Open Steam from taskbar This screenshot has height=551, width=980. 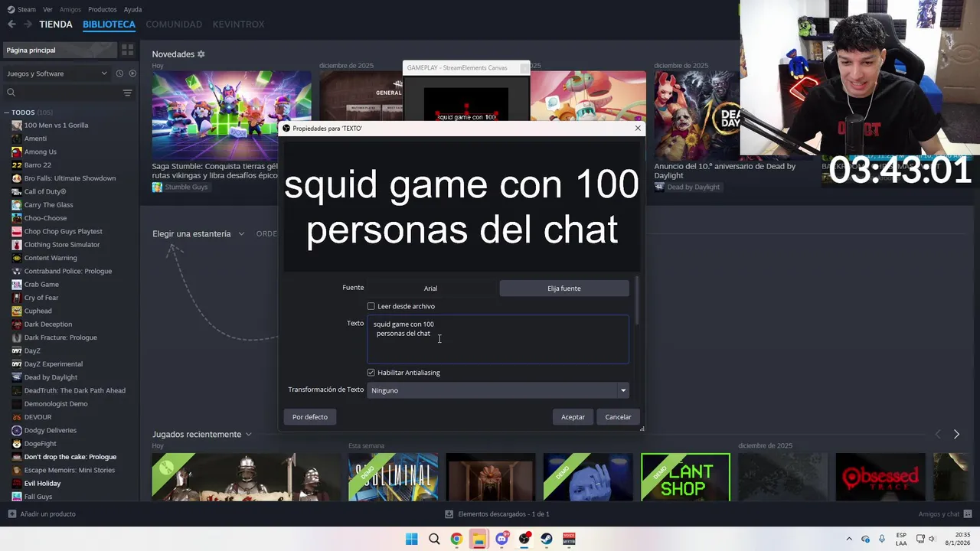(546, 539)
